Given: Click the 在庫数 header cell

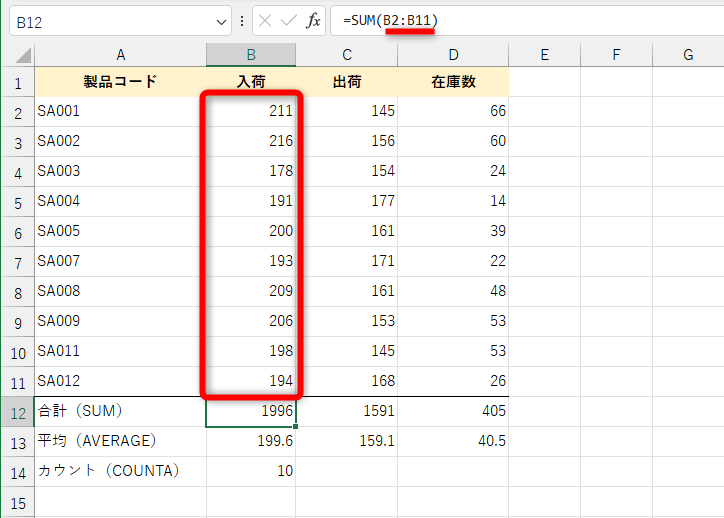Looking at the screenshot, I should pos(453,82).
